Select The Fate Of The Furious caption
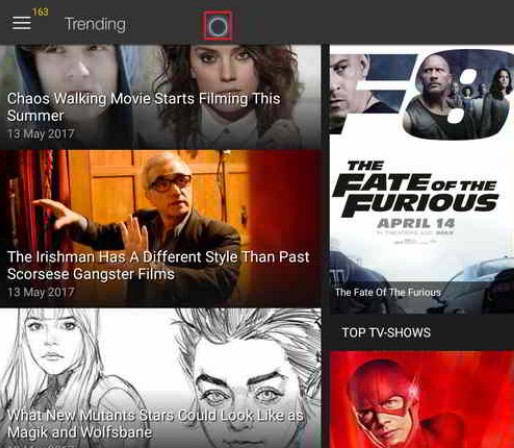514x448 pixels. tap(388, 293)
